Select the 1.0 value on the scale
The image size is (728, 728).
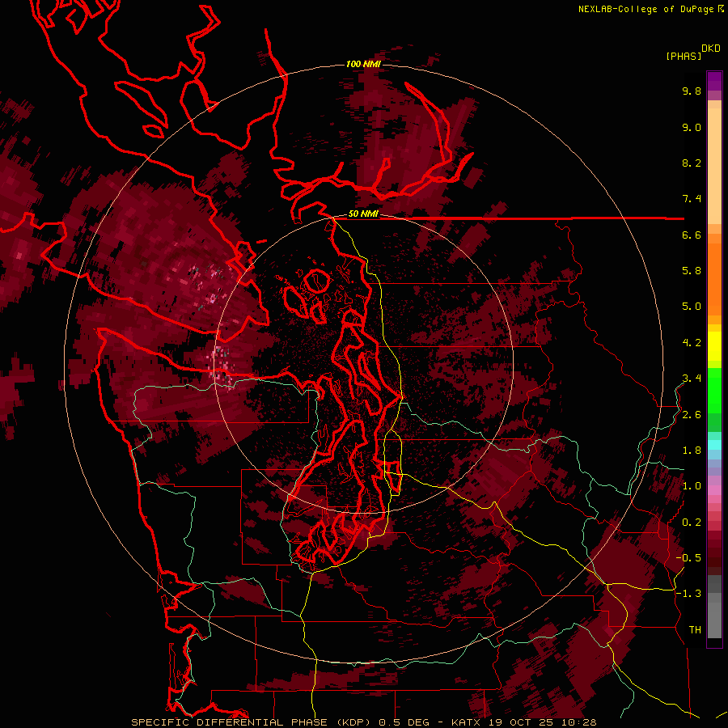coord(692,486)
